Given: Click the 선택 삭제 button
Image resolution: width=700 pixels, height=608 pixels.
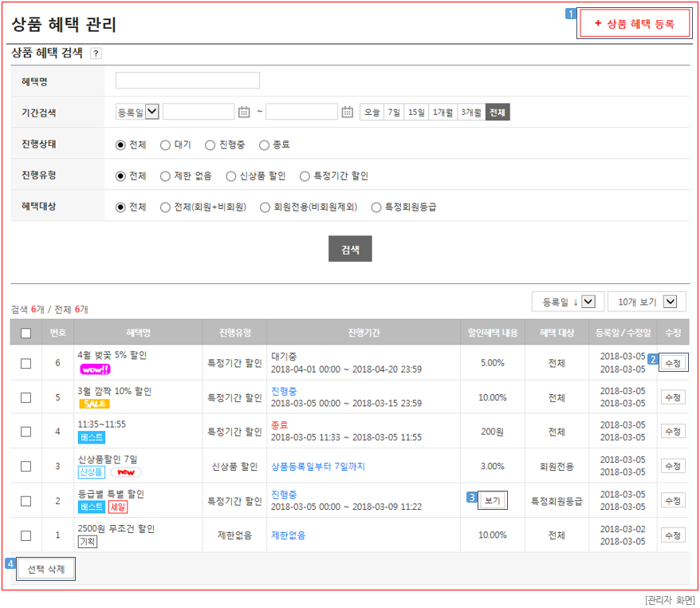Looking at the screenshot, I should click(46, 569).
